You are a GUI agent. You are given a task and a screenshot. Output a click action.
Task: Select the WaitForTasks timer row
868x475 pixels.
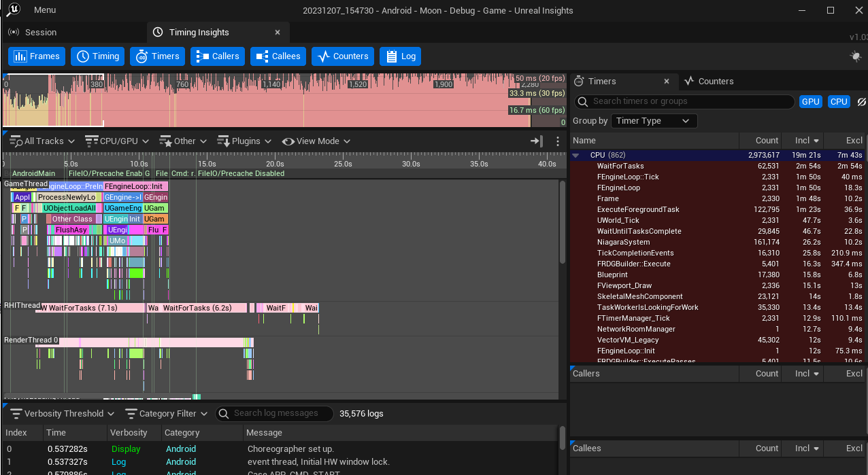click(717, 166)
